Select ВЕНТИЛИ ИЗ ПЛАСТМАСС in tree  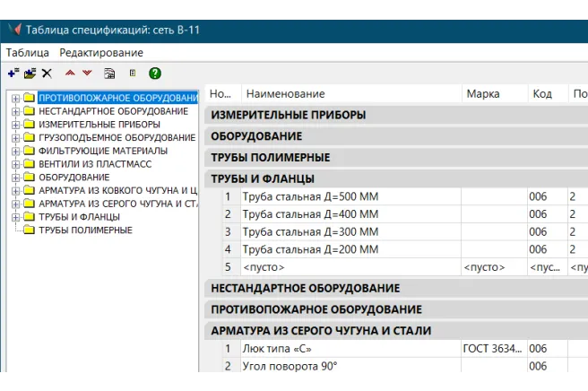click(95, 164)
